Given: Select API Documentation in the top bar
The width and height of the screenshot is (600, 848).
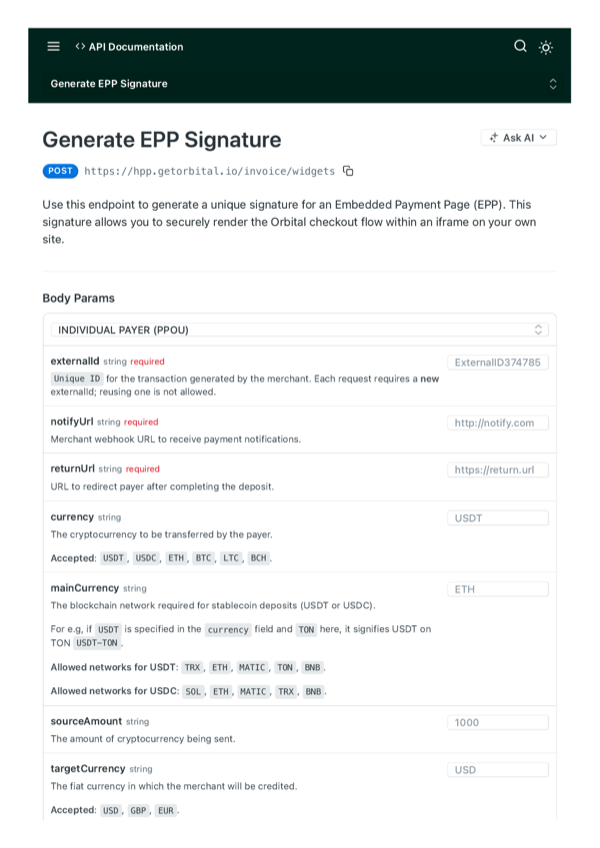Looking at the screenshot, I should [137, 46].
